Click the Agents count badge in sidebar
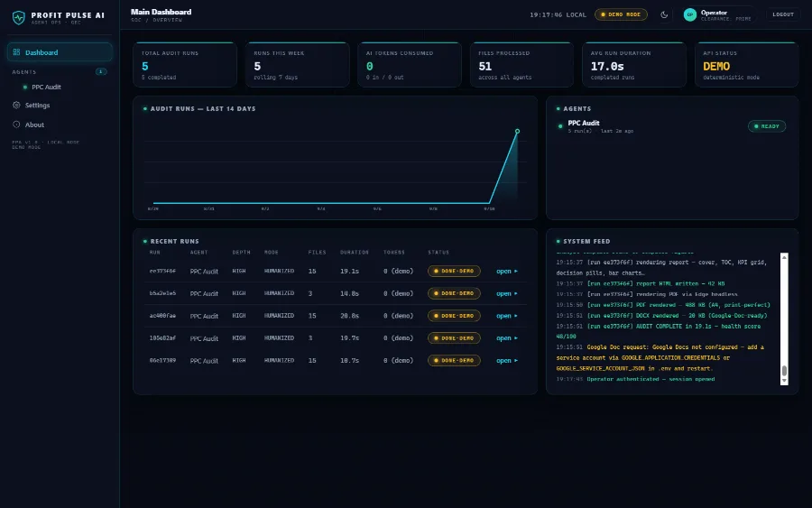 click(x=101, y=71)
